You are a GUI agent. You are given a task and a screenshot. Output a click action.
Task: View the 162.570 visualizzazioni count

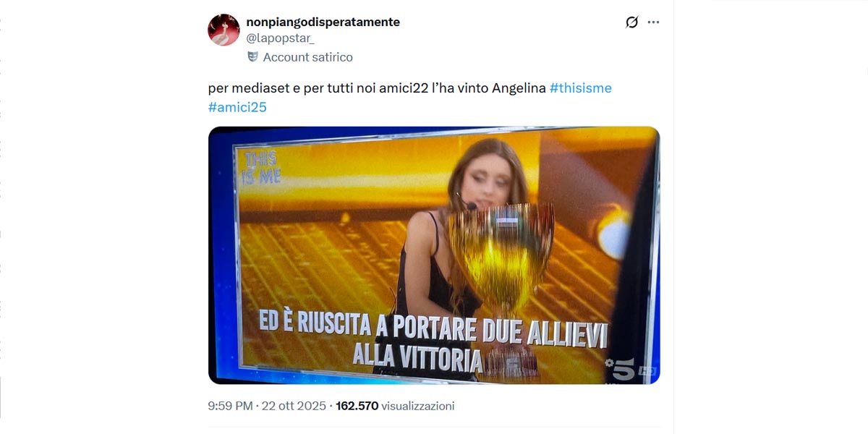(395, 406)
